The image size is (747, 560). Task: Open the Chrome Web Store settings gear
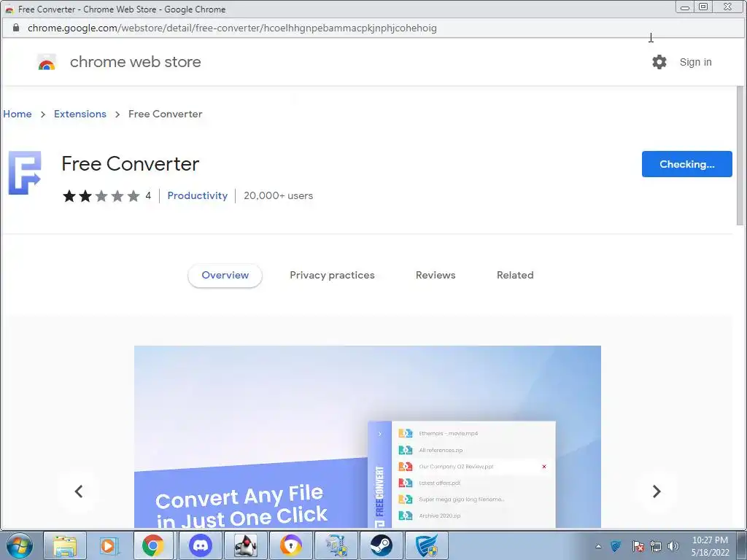659,62
